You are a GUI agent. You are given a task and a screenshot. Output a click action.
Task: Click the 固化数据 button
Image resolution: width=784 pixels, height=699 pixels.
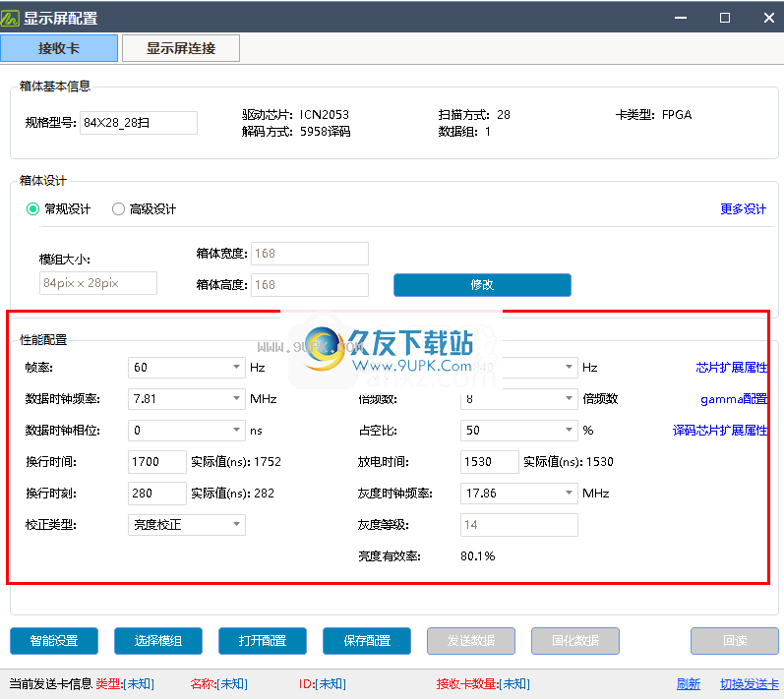[575, 641]
